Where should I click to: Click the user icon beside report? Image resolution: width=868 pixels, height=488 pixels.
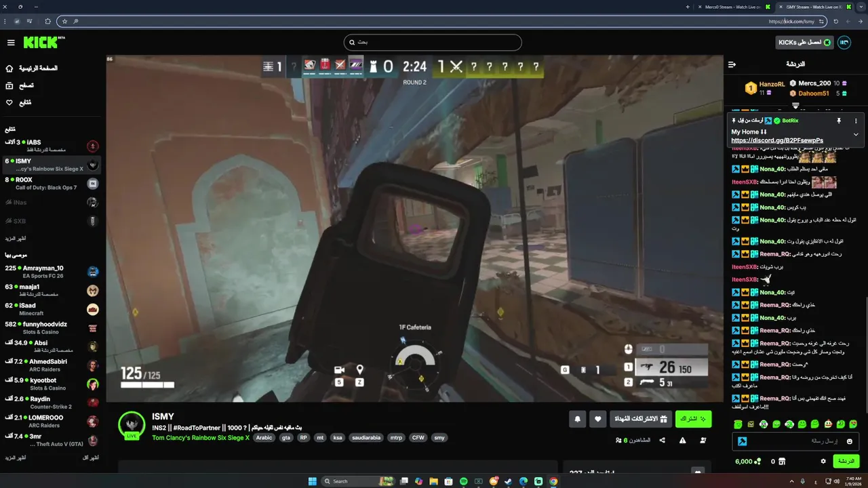[703, 440]
